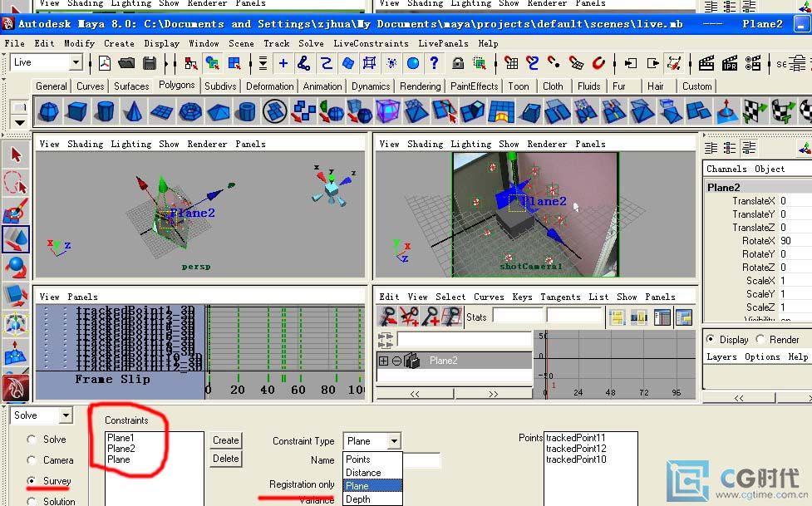812x506 pixels.
Task: Switch to the Rendering shelf tab
Action: pos(420,86)
